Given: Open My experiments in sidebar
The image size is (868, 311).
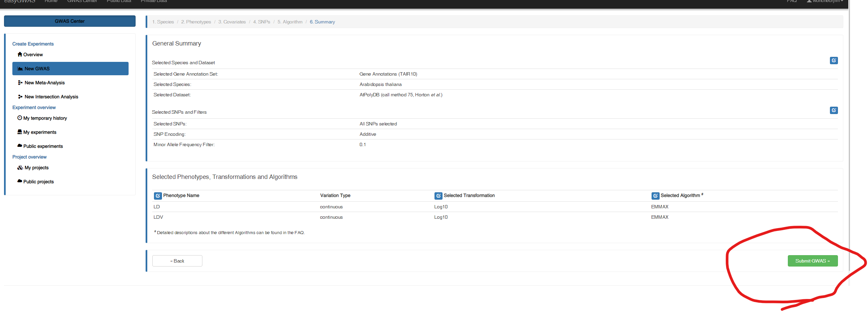Looking at the screenshot, I should click(x=40, y=132).
